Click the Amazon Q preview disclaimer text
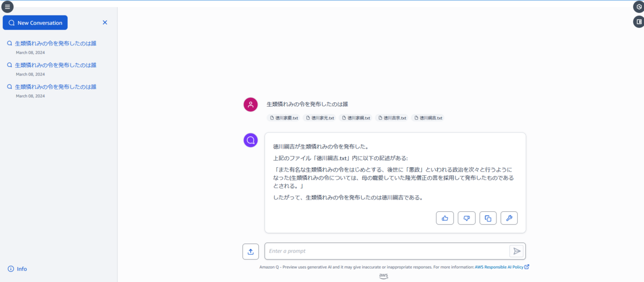The image size is (644, 282). 367,267
